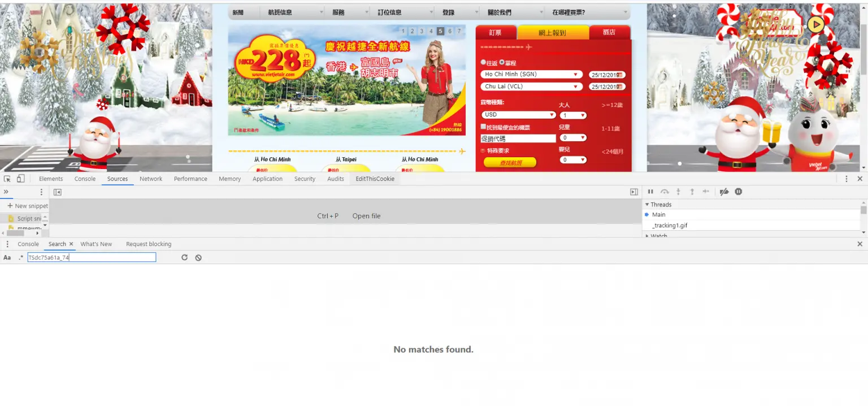Open the Performance tab

190,179
